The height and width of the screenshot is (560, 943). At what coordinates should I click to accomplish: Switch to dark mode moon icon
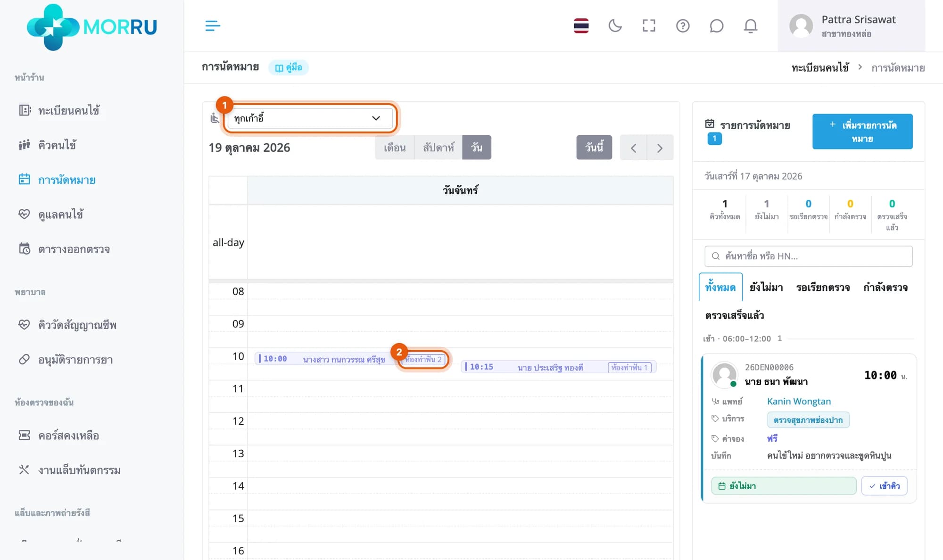615,25
